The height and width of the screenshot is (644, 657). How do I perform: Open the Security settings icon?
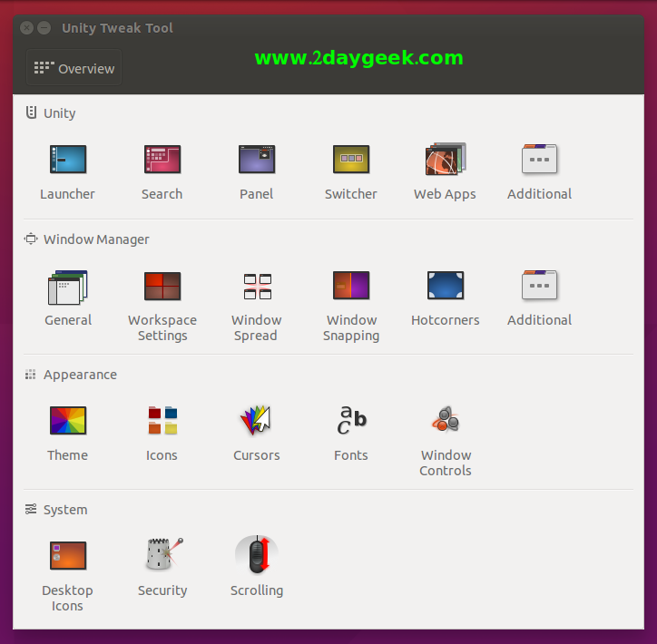pos(163,554)
